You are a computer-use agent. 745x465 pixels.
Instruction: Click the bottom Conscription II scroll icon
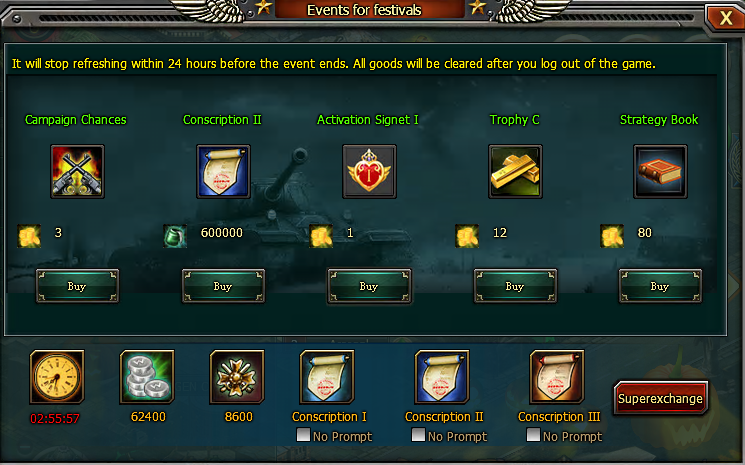click(442, 377)
